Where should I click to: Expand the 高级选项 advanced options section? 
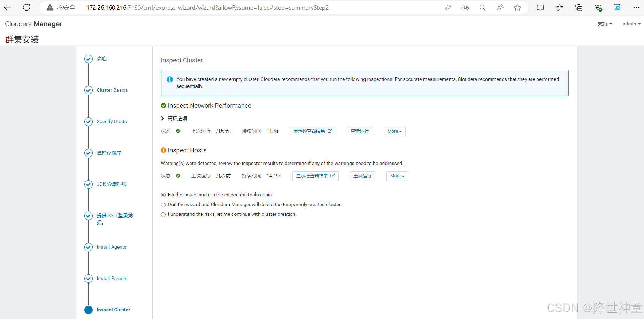[x=174, y=119]
